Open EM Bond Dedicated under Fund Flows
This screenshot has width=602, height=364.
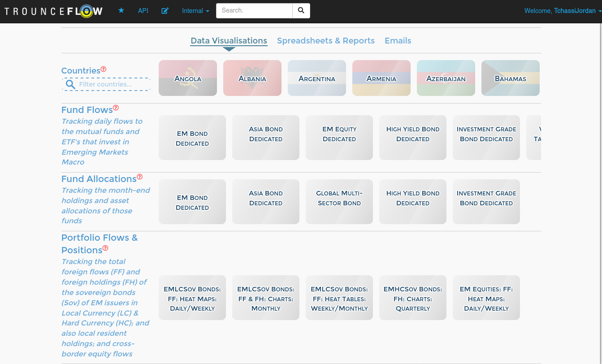192,138
